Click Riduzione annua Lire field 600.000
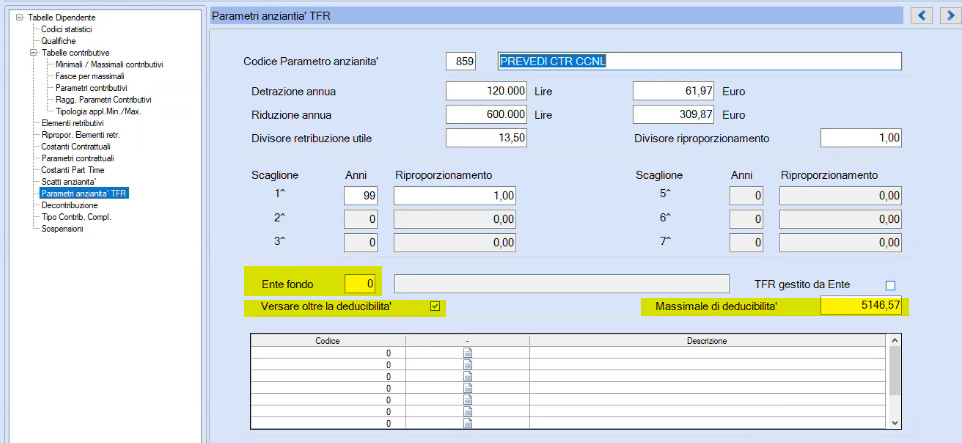 (487, 115)
